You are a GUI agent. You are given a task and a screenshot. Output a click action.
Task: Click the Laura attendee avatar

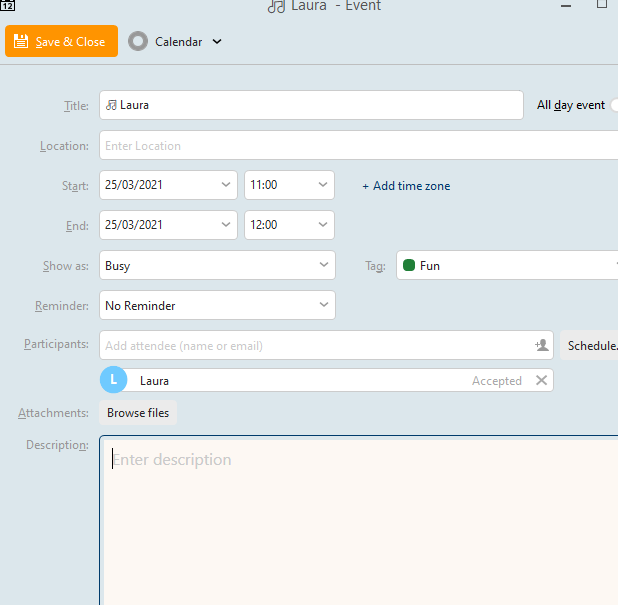click(114, 380)
